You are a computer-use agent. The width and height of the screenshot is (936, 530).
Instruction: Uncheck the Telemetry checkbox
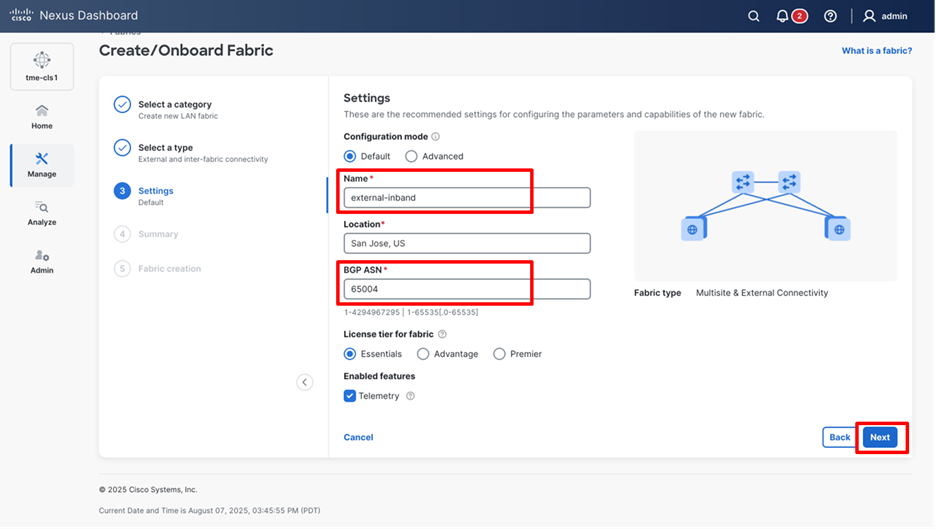[x=350, y=396]
